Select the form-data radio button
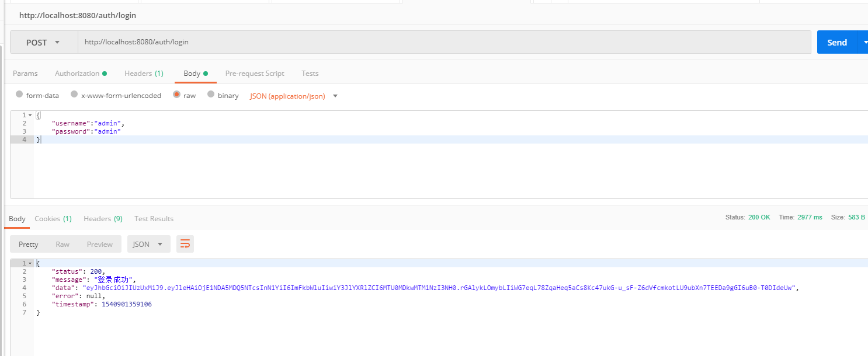 click(x=19, y=95)
